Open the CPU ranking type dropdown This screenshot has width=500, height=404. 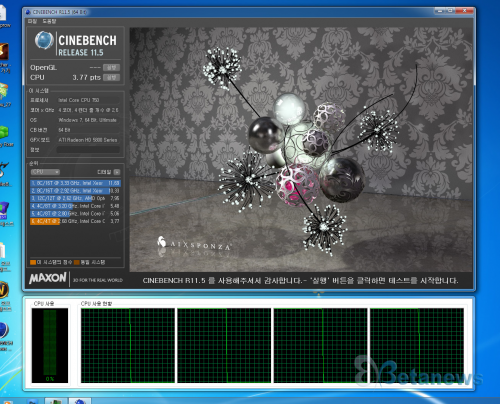(45, 172)
